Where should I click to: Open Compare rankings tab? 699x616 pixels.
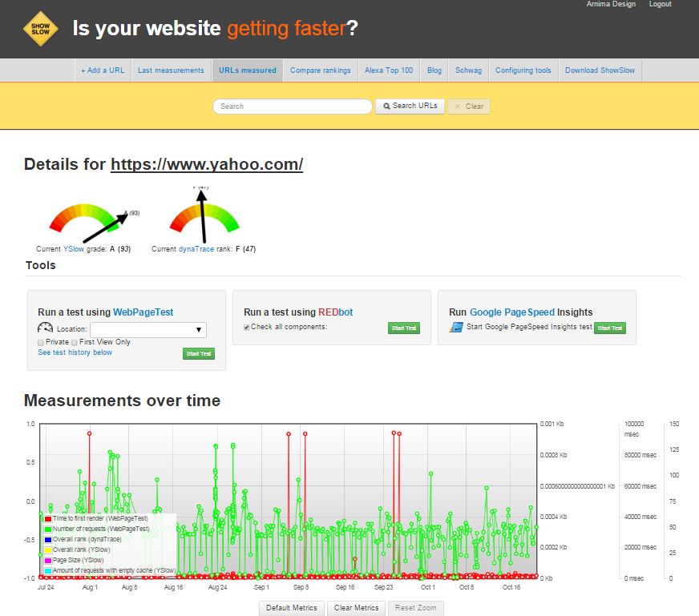321,70
